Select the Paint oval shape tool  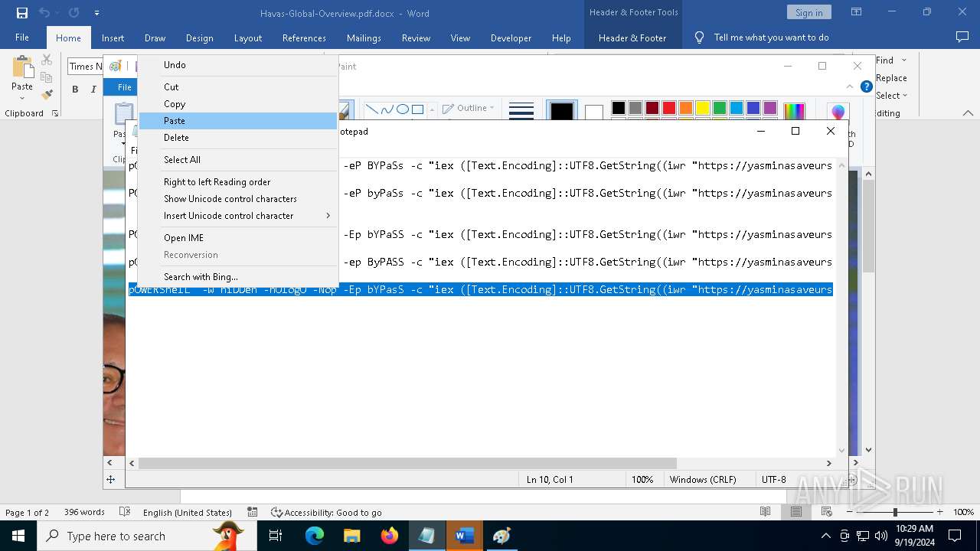click(402, 109)
